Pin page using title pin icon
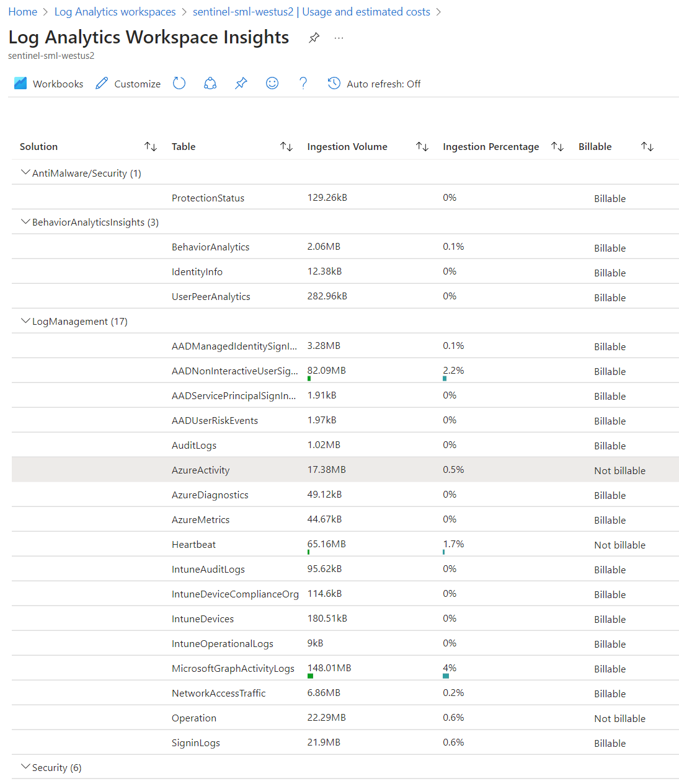 point(314,38)
